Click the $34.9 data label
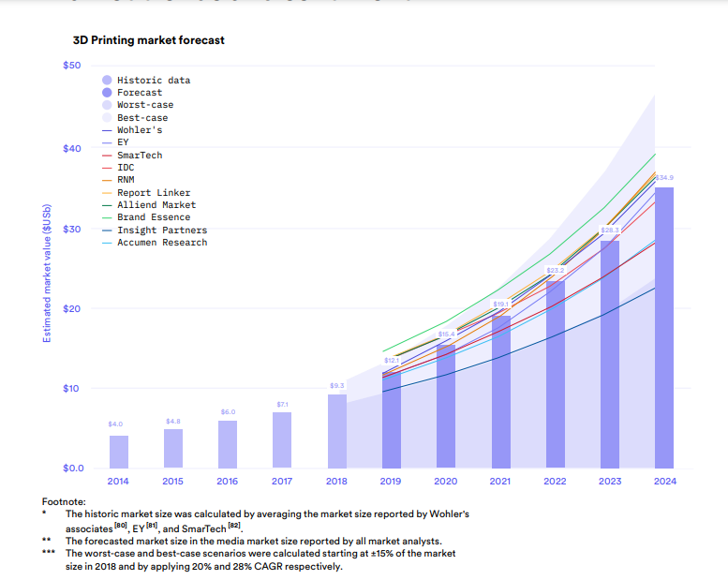This screenshot has width=728, height=580. pyautogui.click(x=663, y=177)
